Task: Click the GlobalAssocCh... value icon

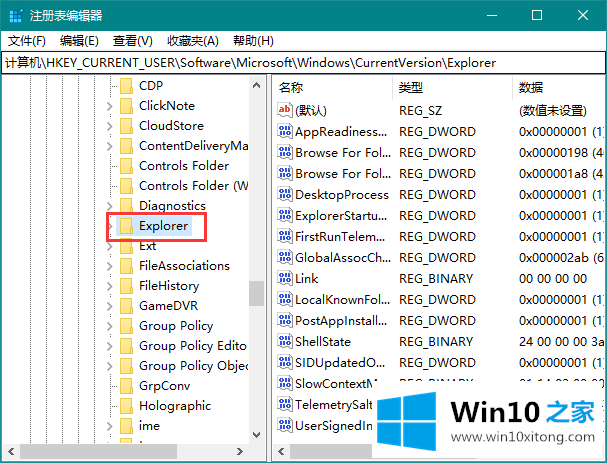Action: tap(285, 257)
